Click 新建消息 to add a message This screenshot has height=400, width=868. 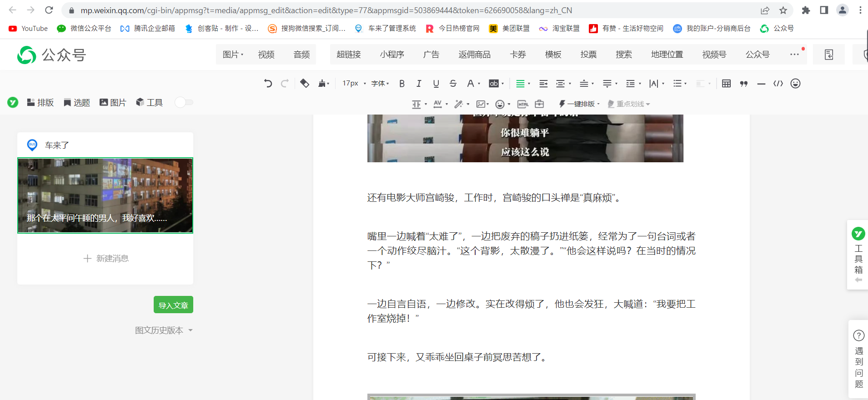tap(106, 259)
